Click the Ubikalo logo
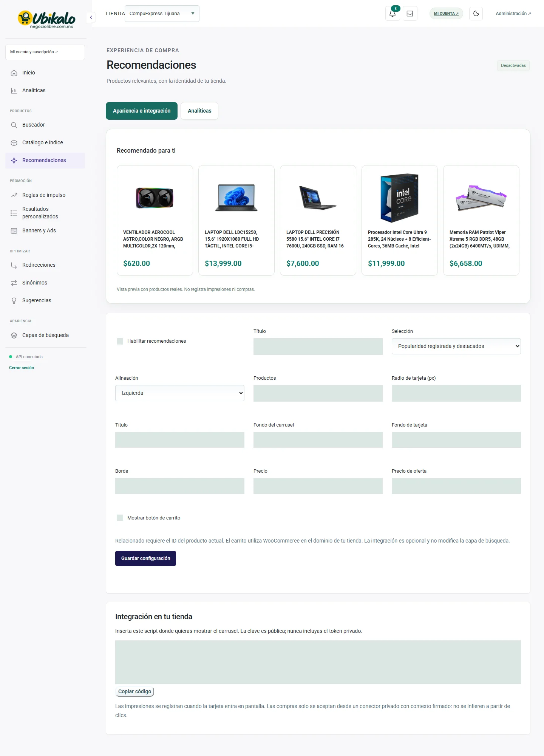The image size is (544, 756). [x=46, y=19]
